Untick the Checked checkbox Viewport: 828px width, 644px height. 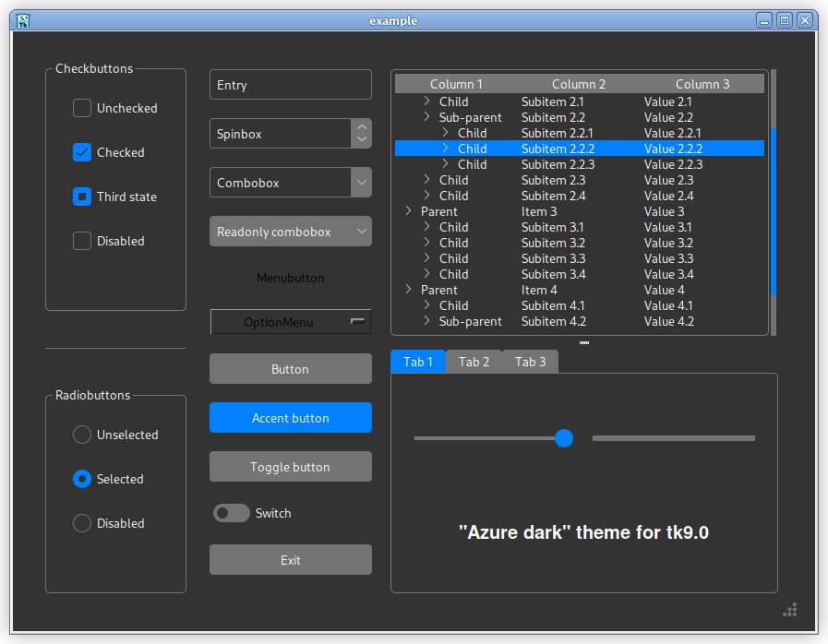82,152
